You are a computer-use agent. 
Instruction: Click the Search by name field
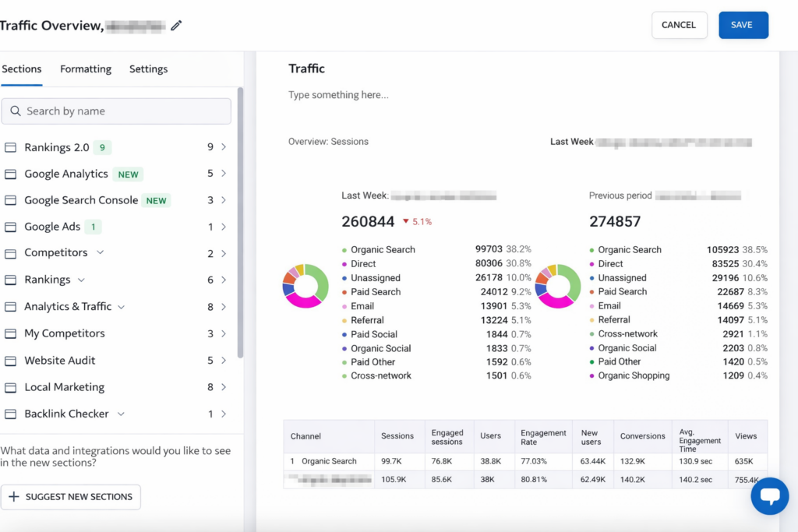[x=116, y=111]
